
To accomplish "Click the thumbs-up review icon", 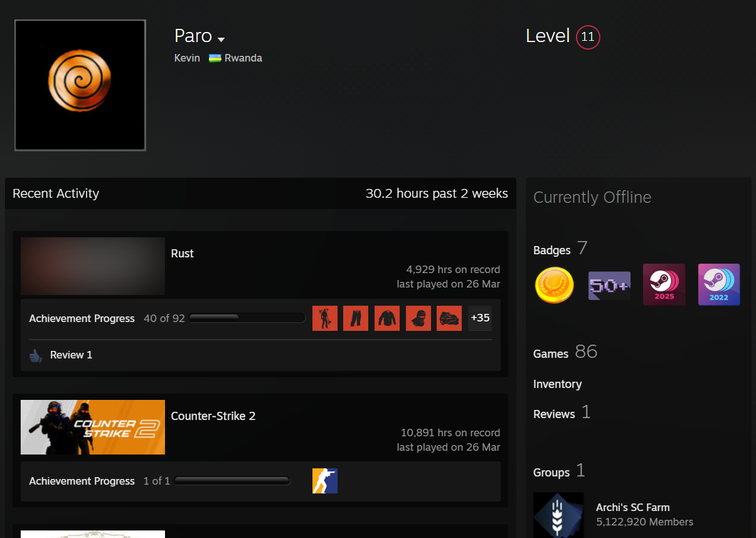I will tap(36, 355).
